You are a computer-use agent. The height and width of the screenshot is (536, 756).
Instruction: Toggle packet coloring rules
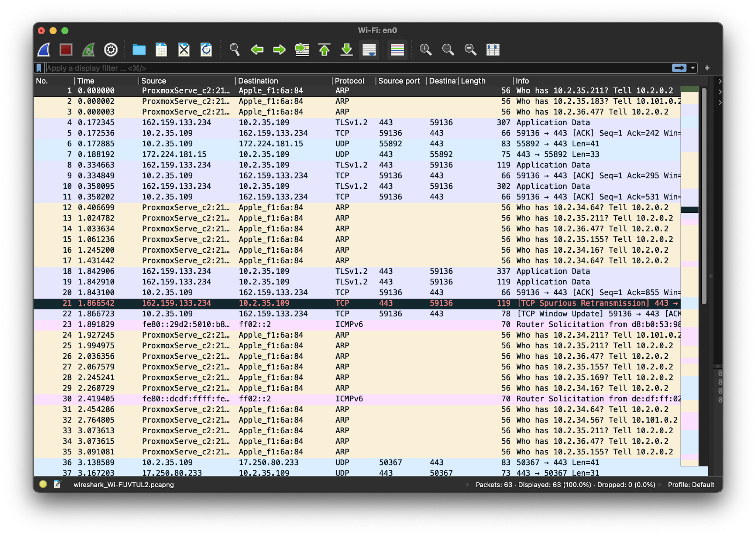(397, 49)
